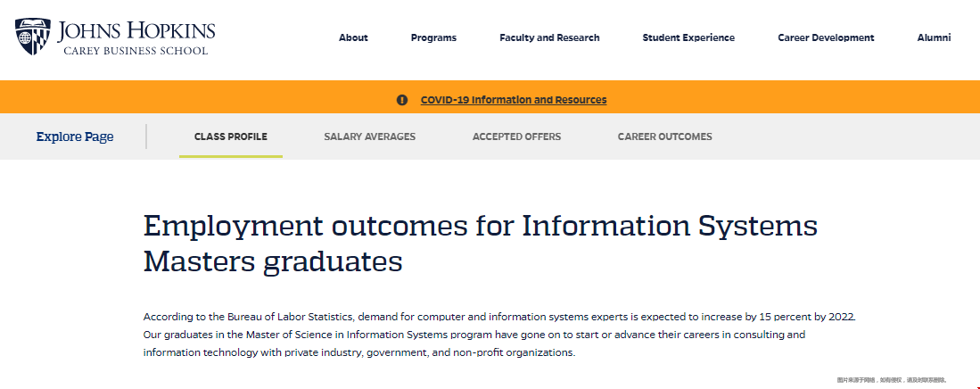The image size is (980, 389).
Task: Click the green underline beneath Class Profile
Action: (231, 156)
